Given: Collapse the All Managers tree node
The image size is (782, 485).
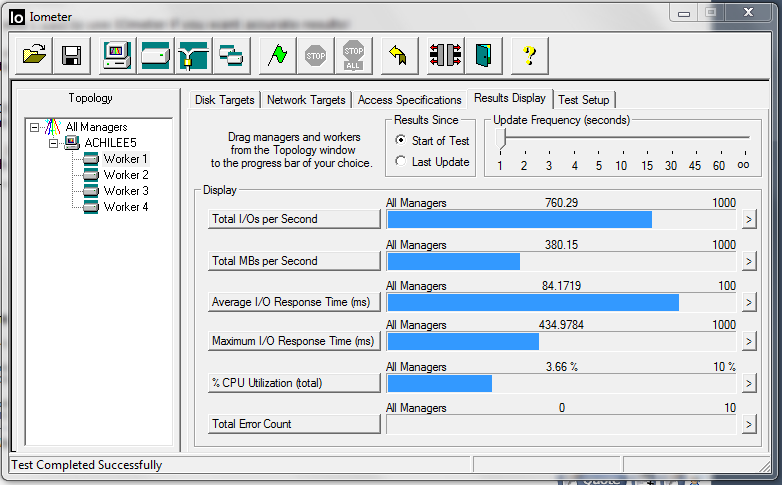Looking at the screenshot, I should (x=34, y=127).
